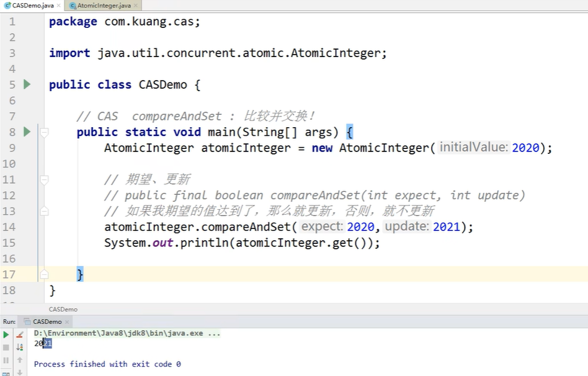Click the 'update:' inlay hint
This screenshot has width=588, height=376.
407,226
